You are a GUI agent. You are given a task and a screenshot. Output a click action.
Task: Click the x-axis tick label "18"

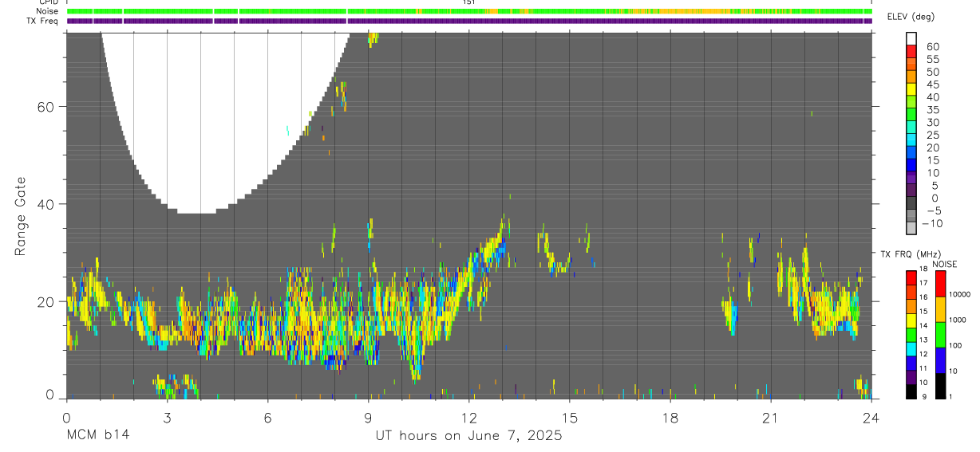670,418
